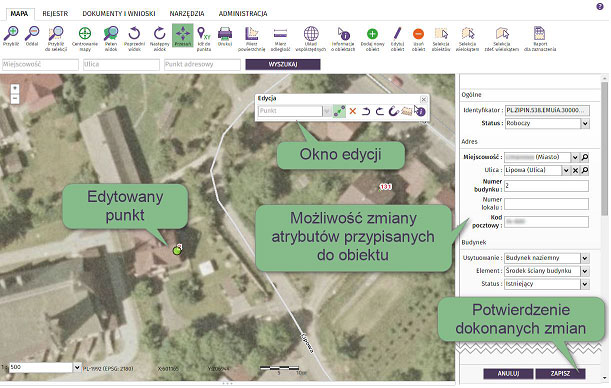
Task: Select the Edytuj obiekt pencil tool
Action: (397, 39)
